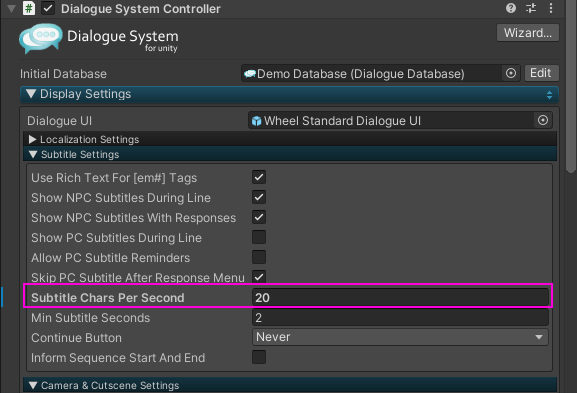Collapse the Camera & Cutscene Settings foldout
Image resolution: width=577 pixels, height=393 pixels.
33,385
